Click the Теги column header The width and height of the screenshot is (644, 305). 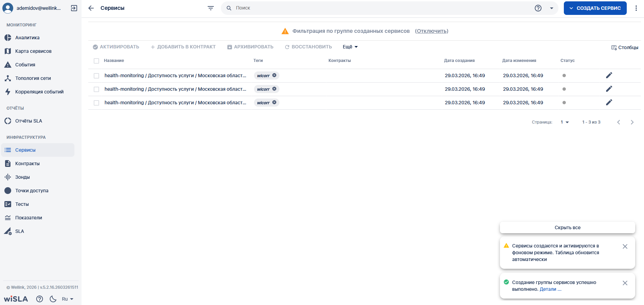(258, 61)
